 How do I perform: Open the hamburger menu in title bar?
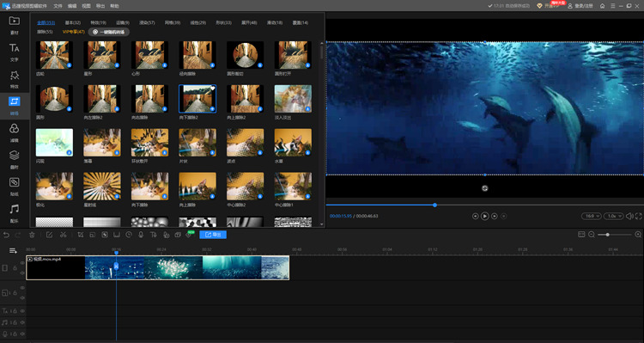[613, 6]
